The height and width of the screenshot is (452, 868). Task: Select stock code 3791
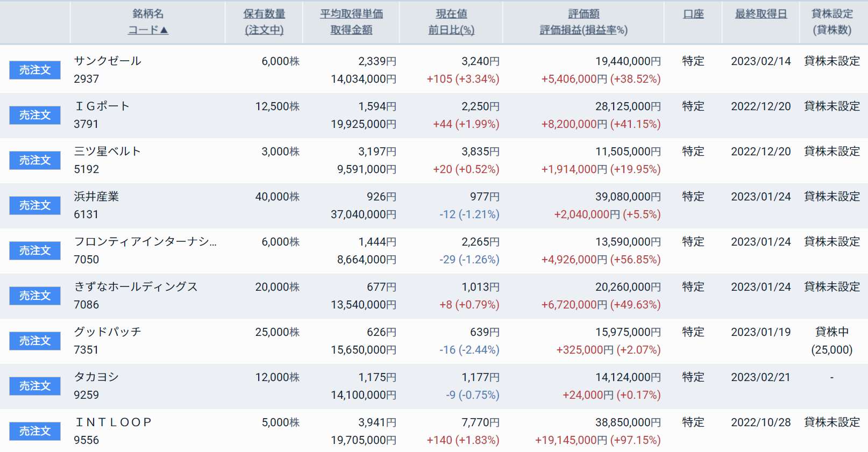[87, 124]
